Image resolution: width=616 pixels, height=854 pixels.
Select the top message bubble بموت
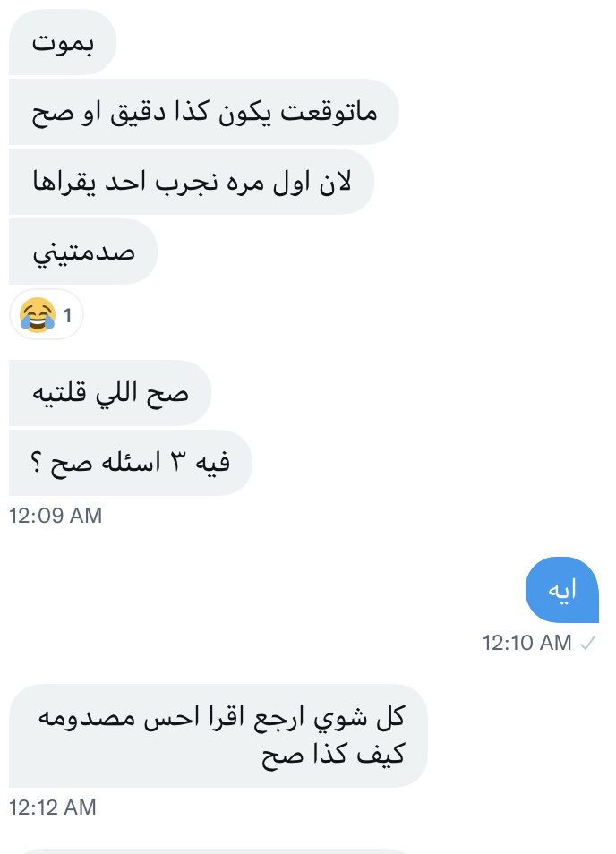(x=63, y=42)
